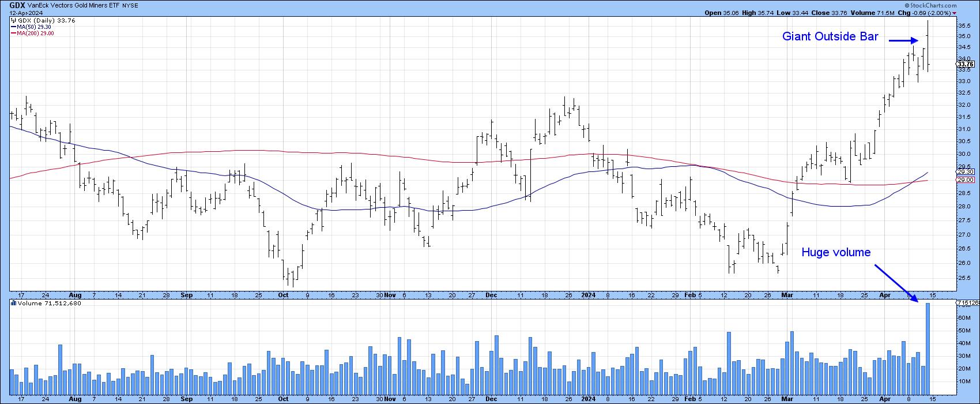Click the Oct label under the volume panel
The image size is (980, 404).
click(283, 399)
